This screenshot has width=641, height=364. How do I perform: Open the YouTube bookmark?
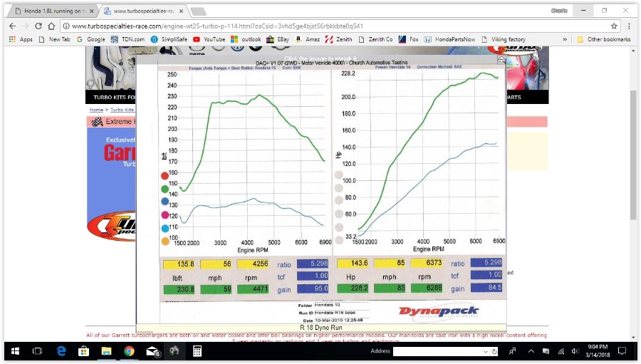click(x=209, y=39)
